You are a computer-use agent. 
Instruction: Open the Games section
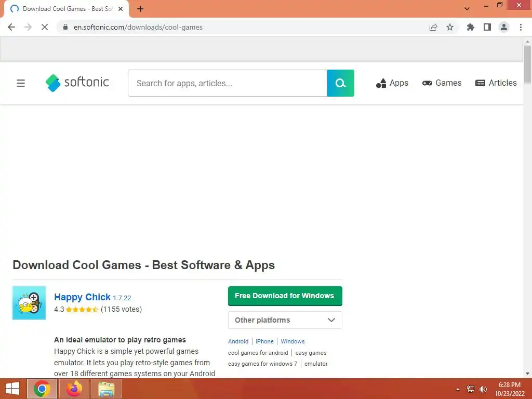click(x=442, y=83)
